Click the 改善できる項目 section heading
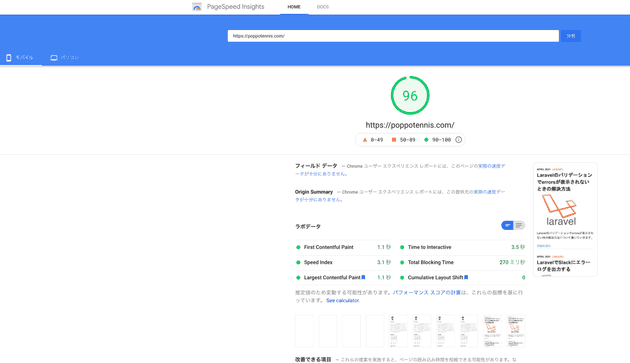This screenshot has width=630, height=363. point(313,359)
